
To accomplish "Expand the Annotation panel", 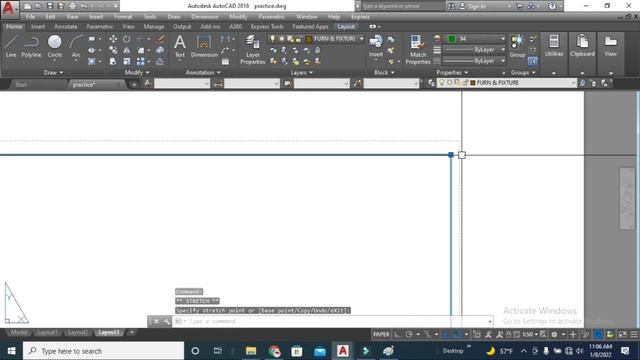I will pos(203,73).
